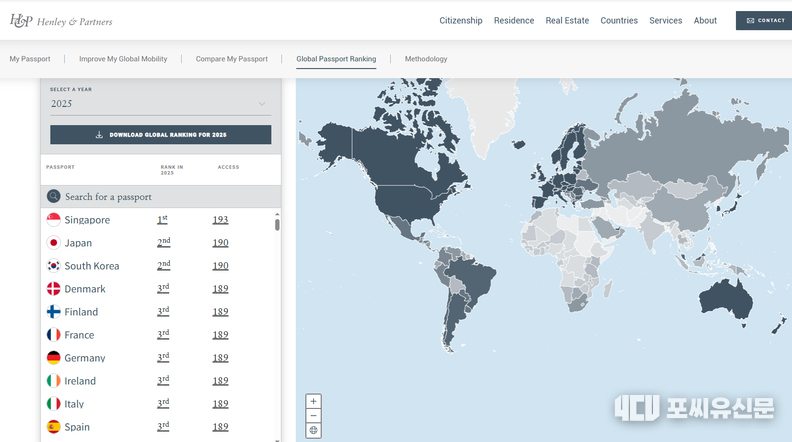Click the Ireland flag icon
792x442 pixels.
(54, 381)
